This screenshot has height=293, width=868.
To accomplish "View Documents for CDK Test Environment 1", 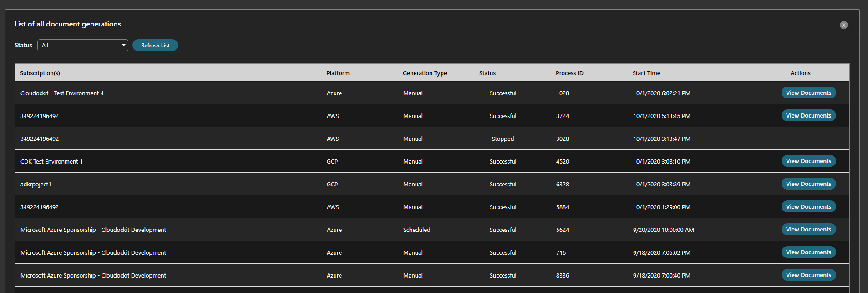I will [x=808, y=161].
